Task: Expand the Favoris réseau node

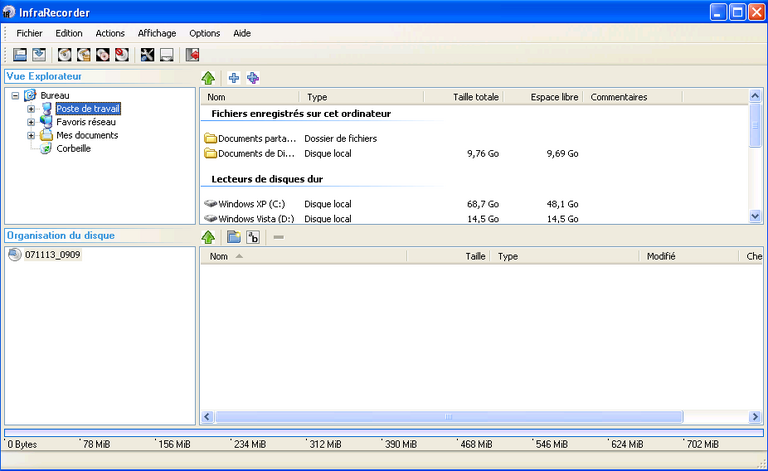Action: pyautogui.click(x=31, y=122)
